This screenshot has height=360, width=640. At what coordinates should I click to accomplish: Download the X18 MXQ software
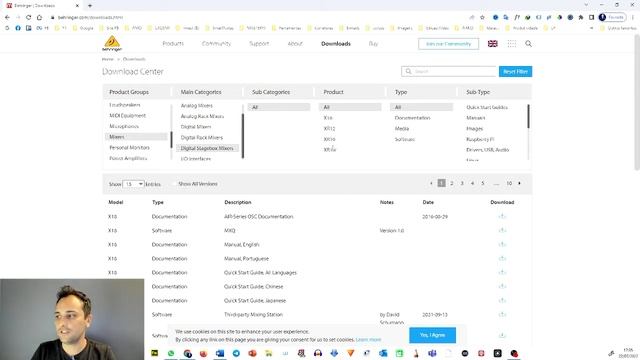click(x=502, y=230)
